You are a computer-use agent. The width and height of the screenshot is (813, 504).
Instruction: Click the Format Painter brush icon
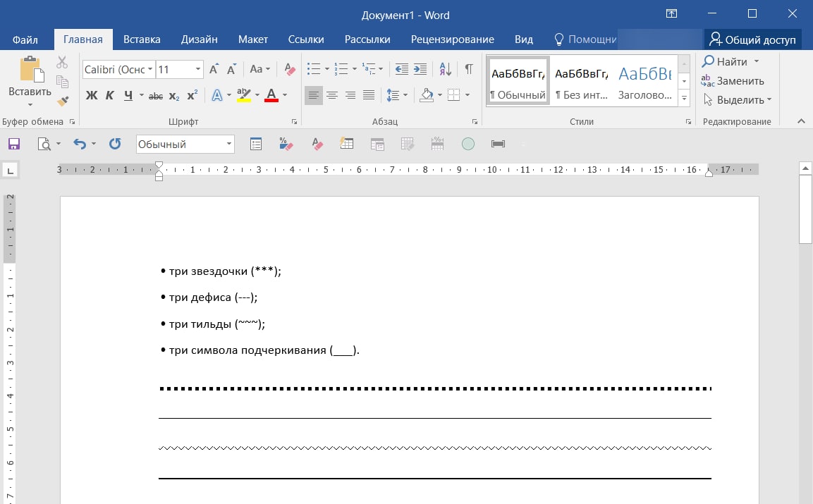tap(62, 101)
